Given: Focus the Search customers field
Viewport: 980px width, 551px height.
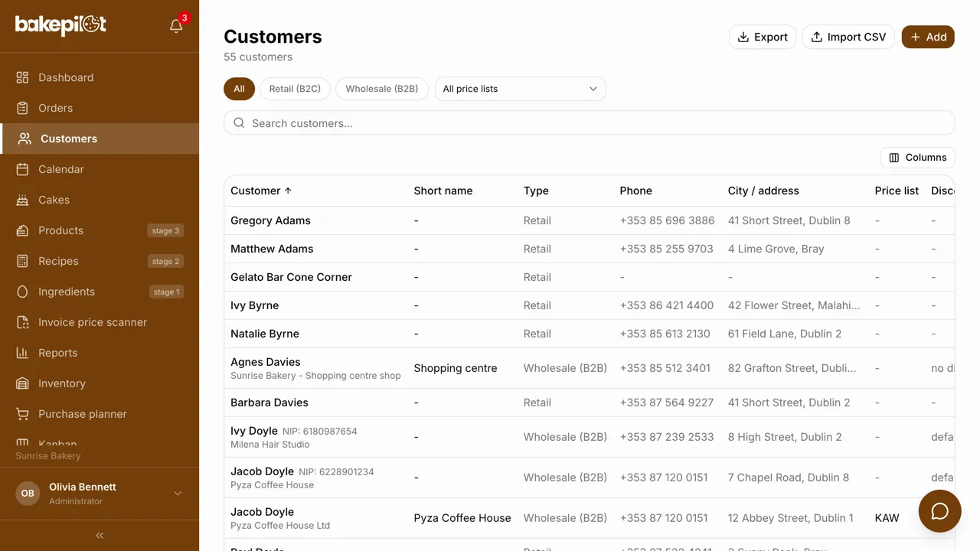Looking at the screenshot, I should pos(590,123).
